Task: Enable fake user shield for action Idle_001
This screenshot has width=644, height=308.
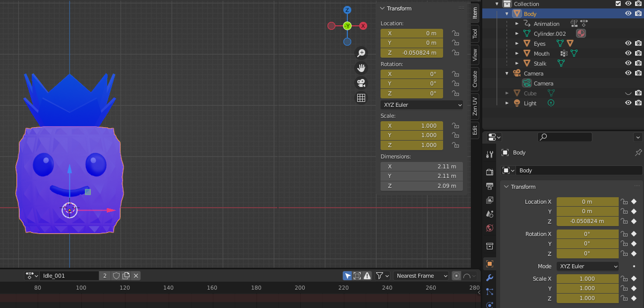Action: 117,276
